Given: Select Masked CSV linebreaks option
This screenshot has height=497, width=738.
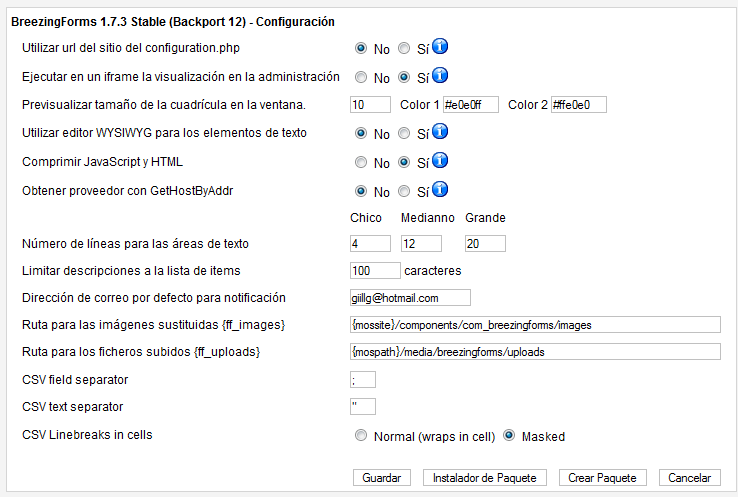Looking at the screenshot, I should tap(509, 435).
